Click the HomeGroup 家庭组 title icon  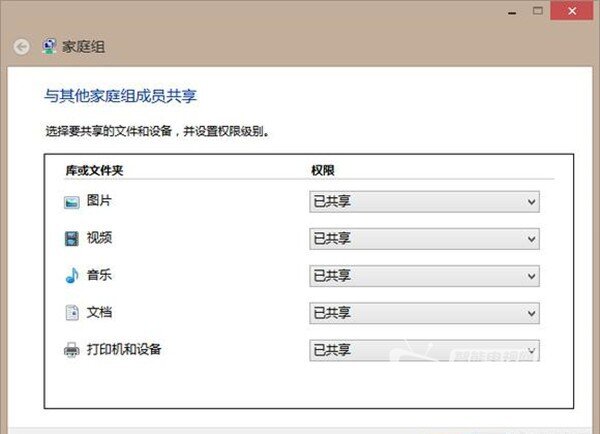point(49,46)
